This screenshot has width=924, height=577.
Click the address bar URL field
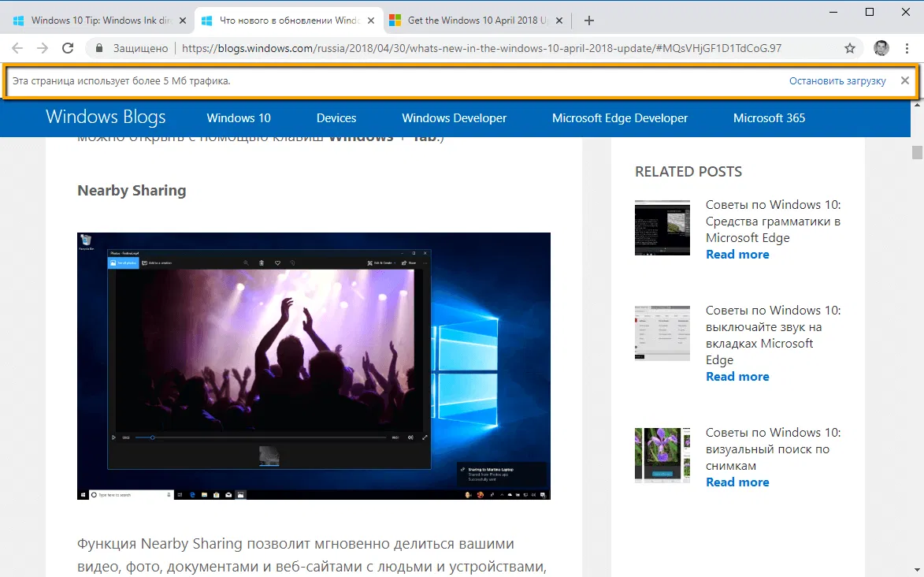tap(481, 48)
